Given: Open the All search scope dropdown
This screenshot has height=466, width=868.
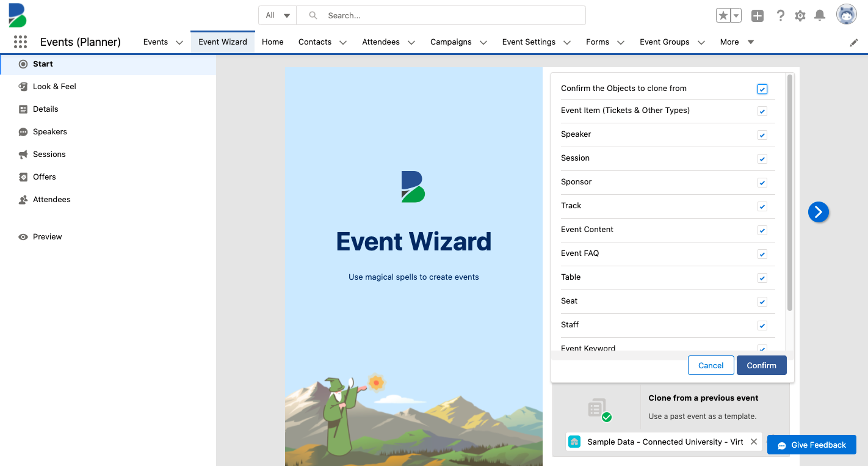Looking at the screenshot, I should coord(278,15).
